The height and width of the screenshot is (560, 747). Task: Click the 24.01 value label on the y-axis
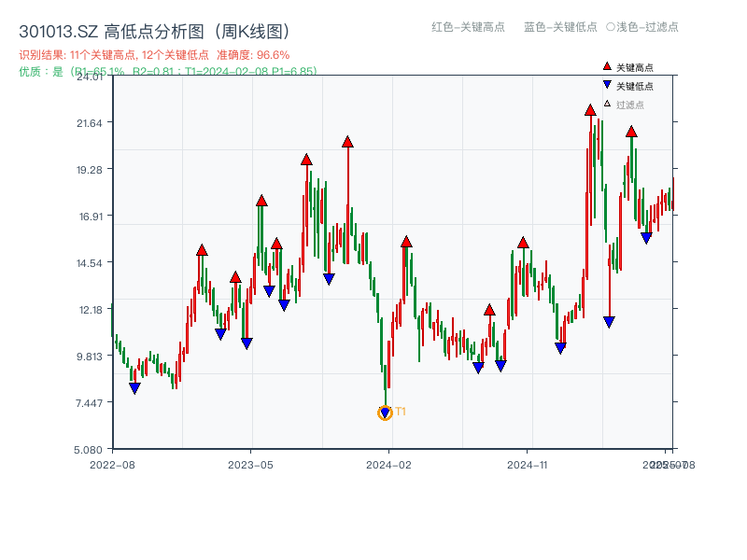pyautogui.click(x=89, y=79)
